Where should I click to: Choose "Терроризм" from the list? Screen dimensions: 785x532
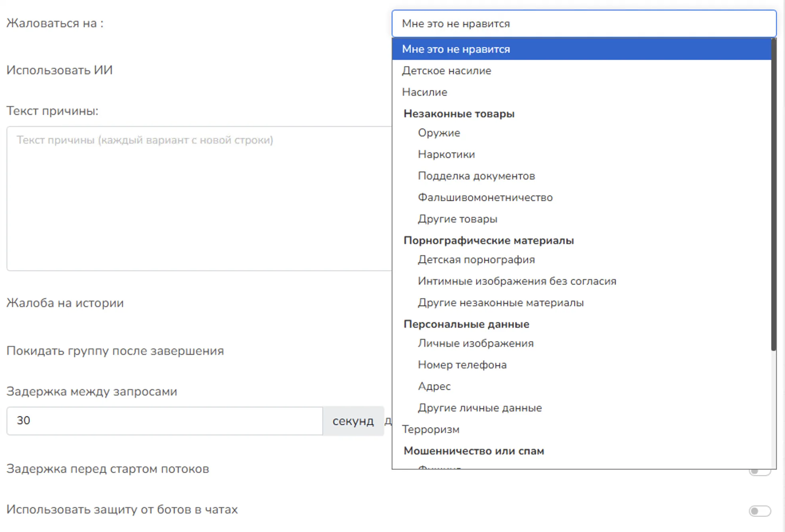[x=431, y=429]
